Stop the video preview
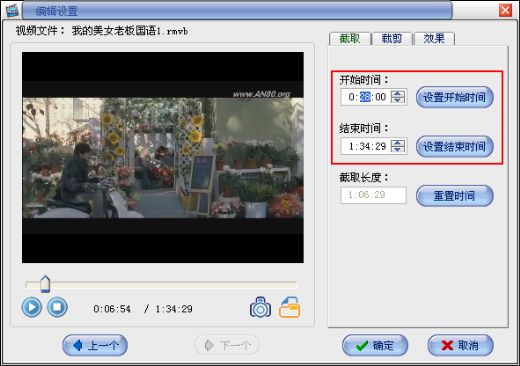The height and width of the screenshot is (366, 520). (57, 307)
